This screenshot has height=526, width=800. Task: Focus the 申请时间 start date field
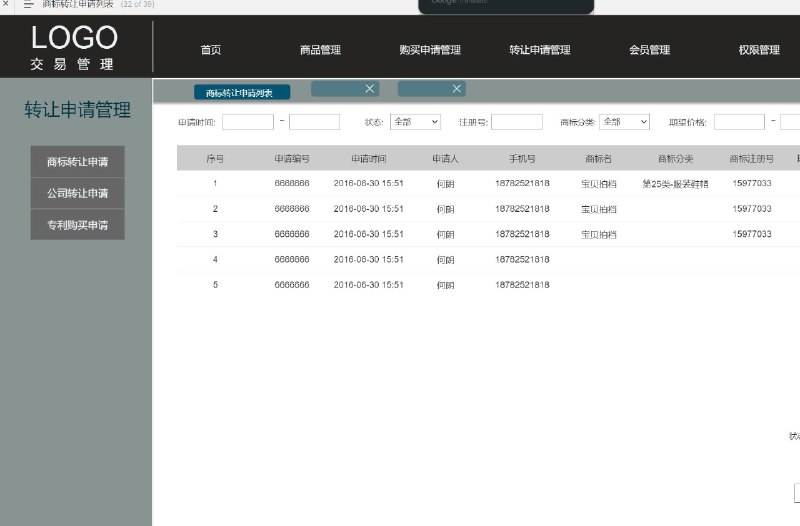click(248, 122)
